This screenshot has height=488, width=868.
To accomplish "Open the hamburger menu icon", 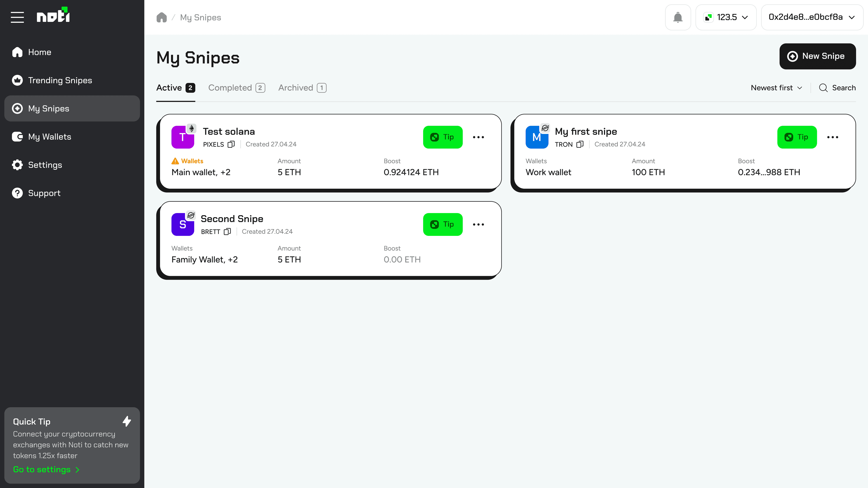I will (17, 17).
